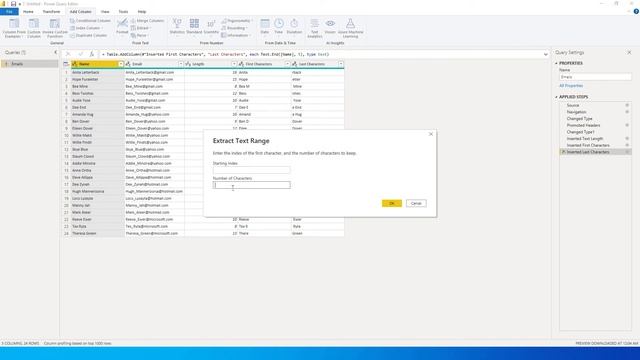Select the Source applied step
Image resolution: width=640 pixels, height=360 pixels.
(573, 105)
